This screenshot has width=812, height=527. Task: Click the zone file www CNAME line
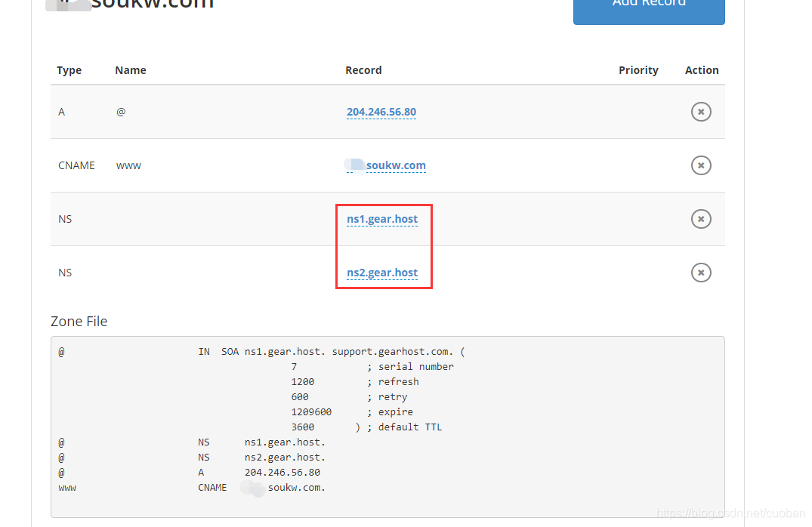point(192,488)
